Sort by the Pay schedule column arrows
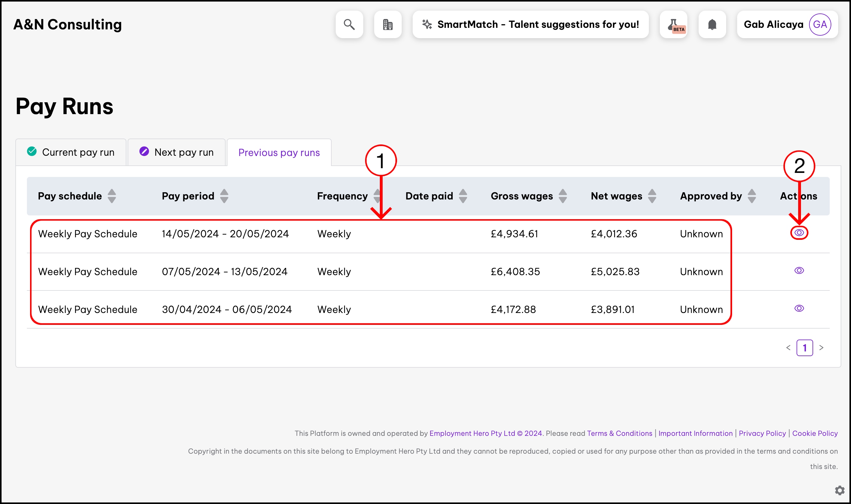The width and height of the screenshot is (851, 504). [x=112, y=196]
